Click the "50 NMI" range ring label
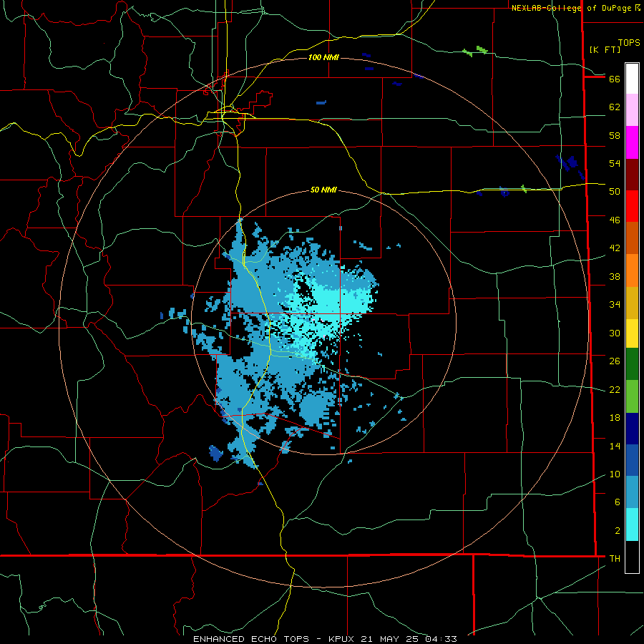The width and height of the screenshot is (644, 644). click(x=323, y=190)
